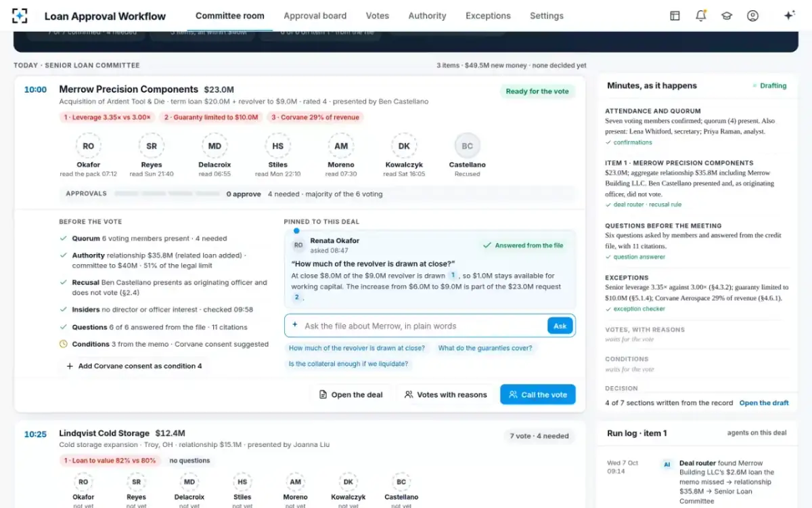
Task: Click Castellano avatar on Lindqvist deal
Action: click(x=401, y=482)
